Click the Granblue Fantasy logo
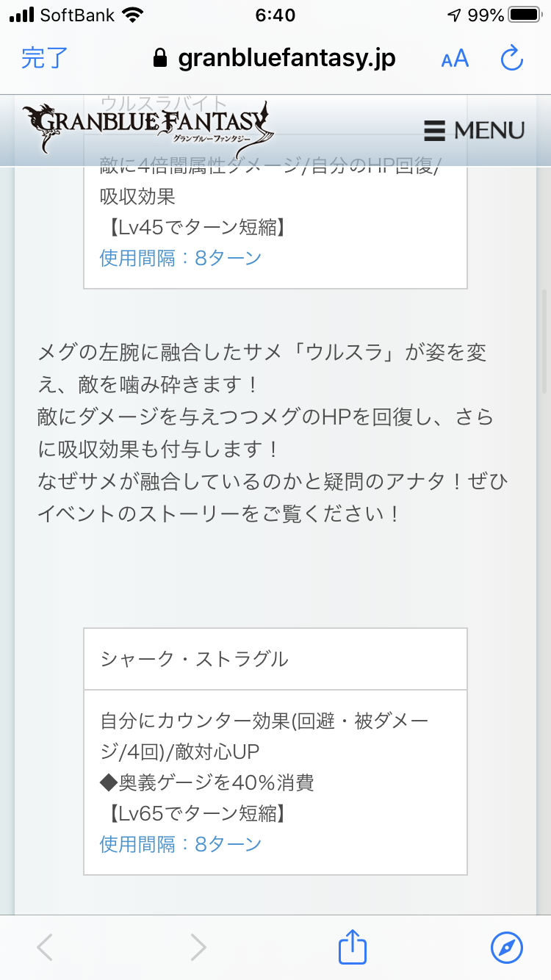 click(x=147, y=128)
